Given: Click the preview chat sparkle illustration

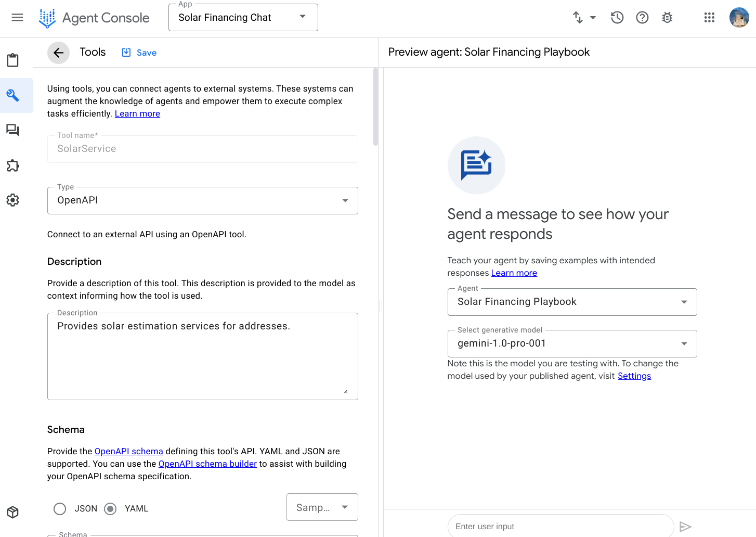Looking at the screenshot, I should point(476,165).
